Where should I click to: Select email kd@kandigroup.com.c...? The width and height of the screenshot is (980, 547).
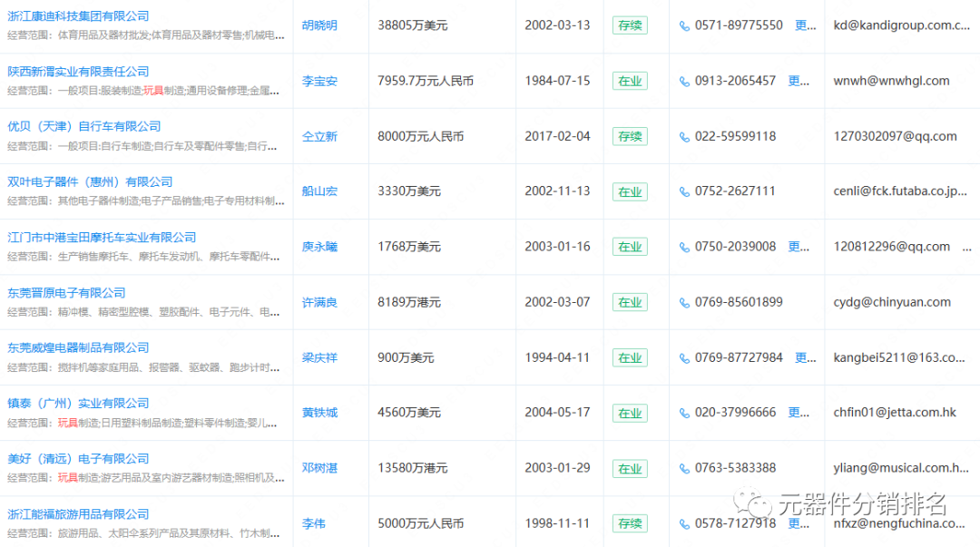[901, 25]
